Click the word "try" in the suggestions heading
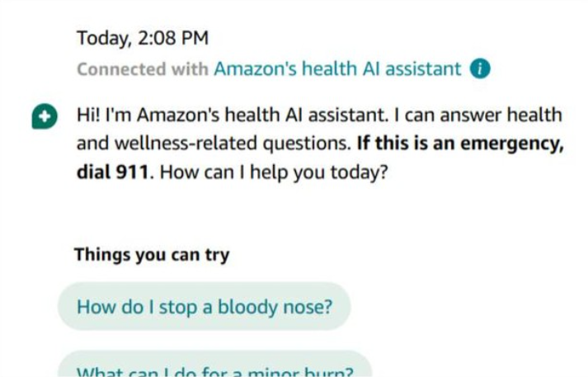The image size is (588, 377). click(x=216, y=255)
